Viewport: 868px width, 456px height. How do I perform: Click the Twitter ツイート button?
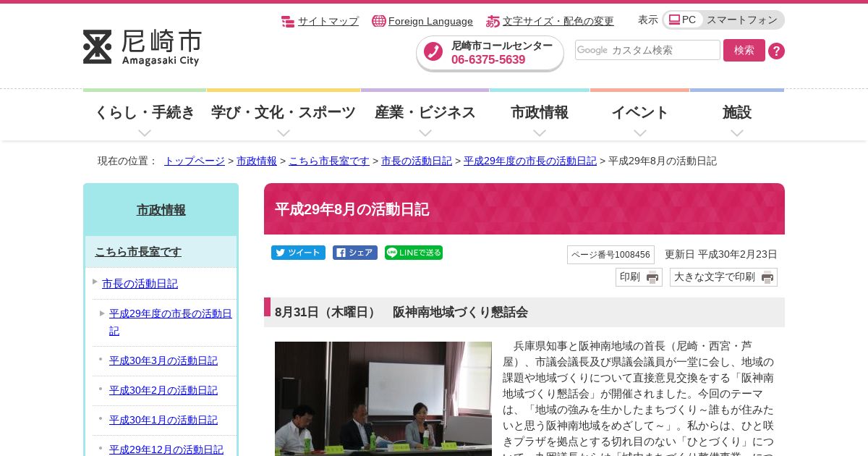point(298,253)
